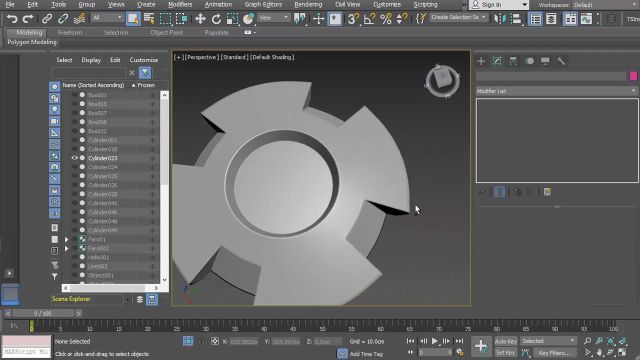This screenshot has height=360, width=640.
Task: Open the Tools menu
Action: pos(59,4)
